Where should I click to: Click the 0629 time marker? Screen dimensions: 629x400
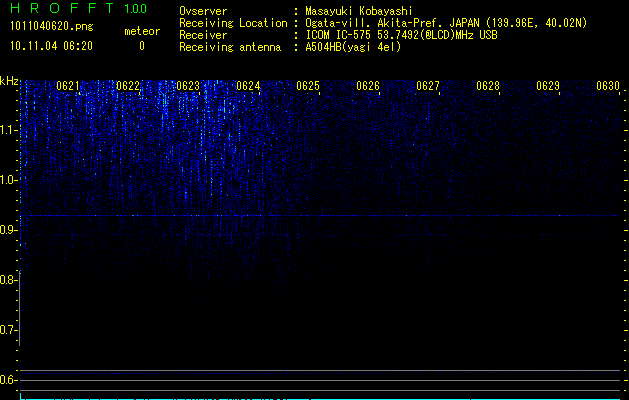(548, 86)
